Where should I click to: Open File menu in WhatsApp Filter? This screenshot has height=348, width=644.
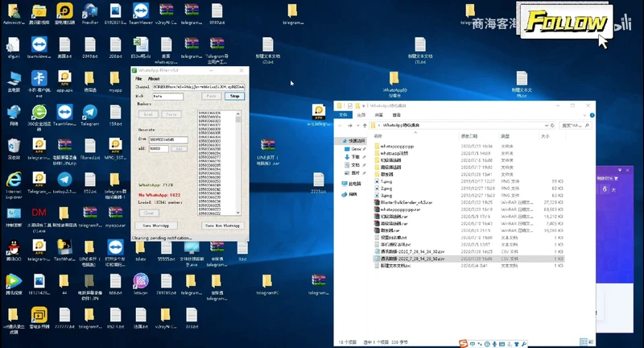click(x=138, y=78)
